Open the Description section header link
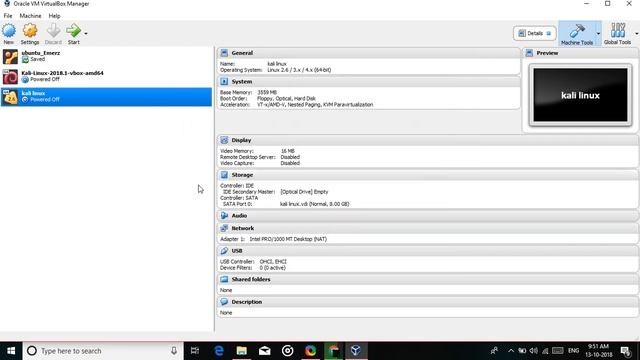The image size is (640, 360). 247,302
